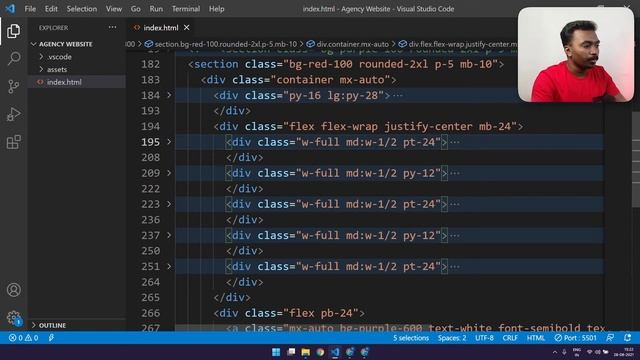Open the Accounts menu icon
The width and height of the screenshot is (640, 360).
[x=13, y=290]
